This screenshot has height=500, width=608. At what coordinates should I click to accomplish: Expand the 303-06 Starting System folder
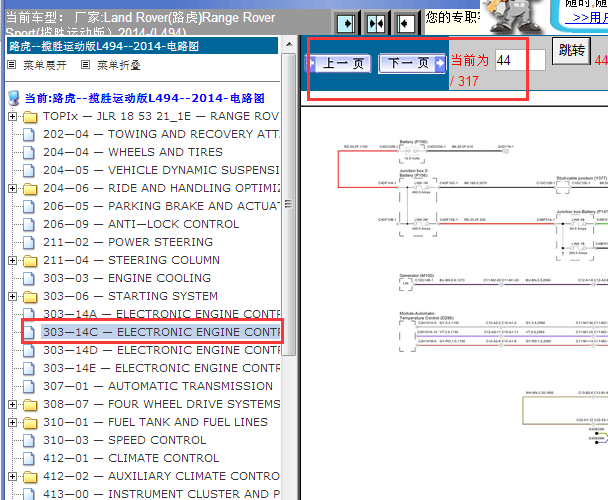click(12, 296)
